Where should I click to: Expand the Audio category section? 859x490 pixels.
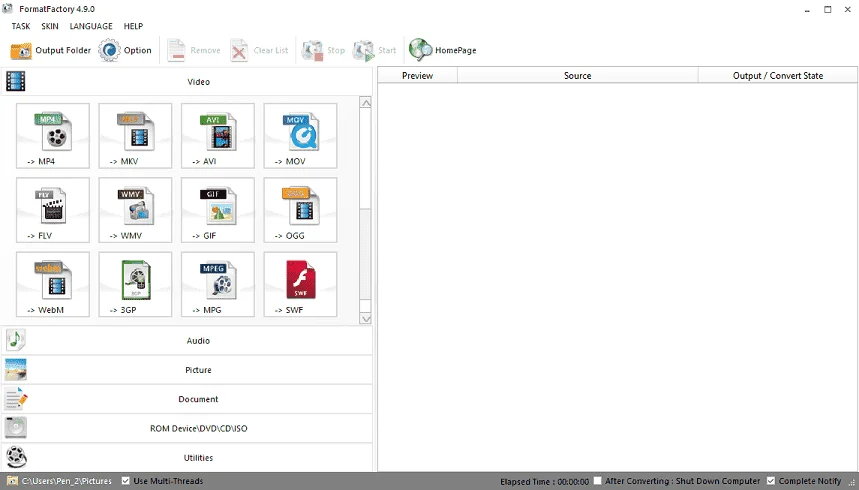click(x=187, y=340)
